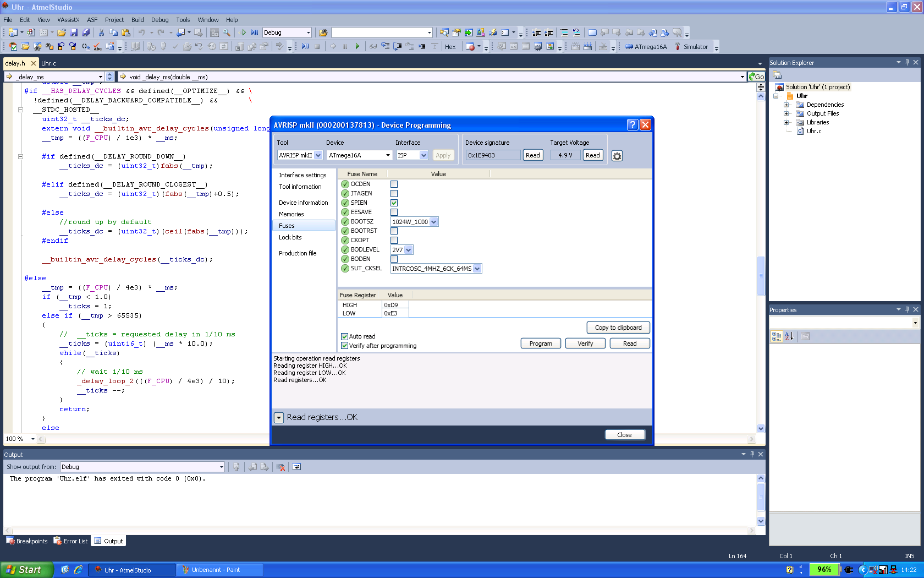The height and width of the screenshot is (578, 924).
Task: Click the VAssistX Open File in Solution icon
Action: 25,47
